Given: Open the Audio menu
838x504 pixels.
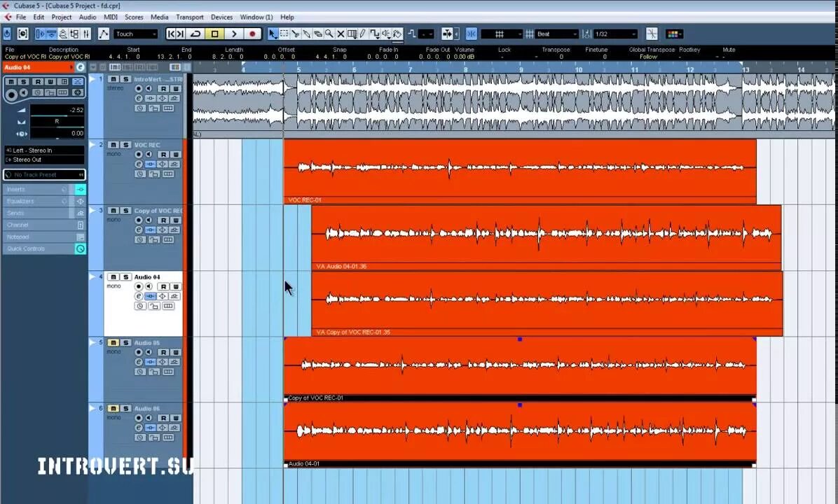Looking at the screenshot, I should (x=87, y=17).
